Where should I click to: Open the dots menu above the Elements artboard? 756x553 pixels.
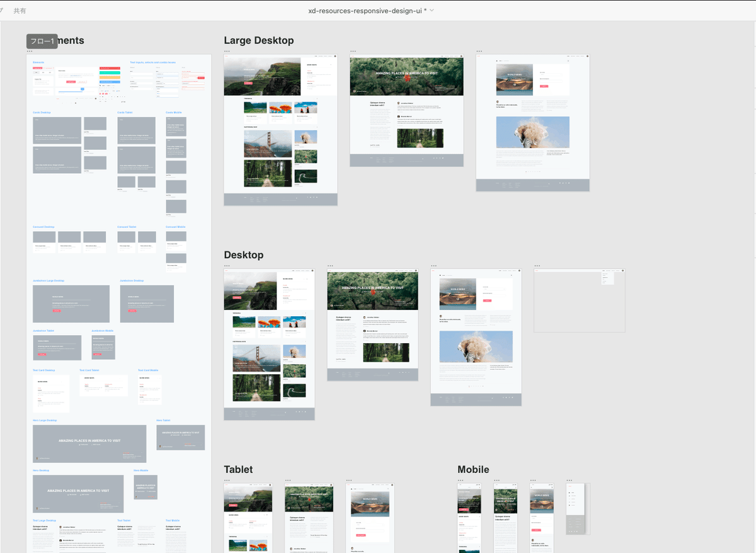tap(30, 51)
